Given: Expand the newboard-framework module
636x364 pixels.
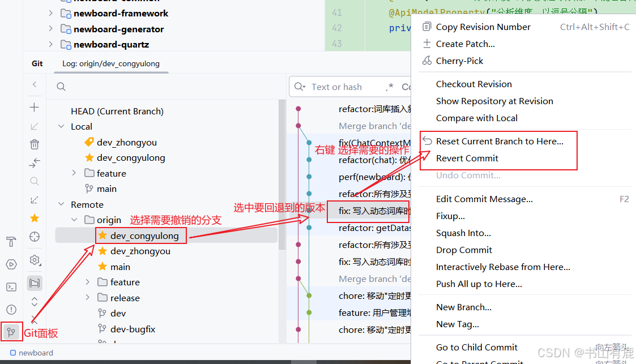Looking at the screenshot, I should pyautogui.click(x=51, y=13).
